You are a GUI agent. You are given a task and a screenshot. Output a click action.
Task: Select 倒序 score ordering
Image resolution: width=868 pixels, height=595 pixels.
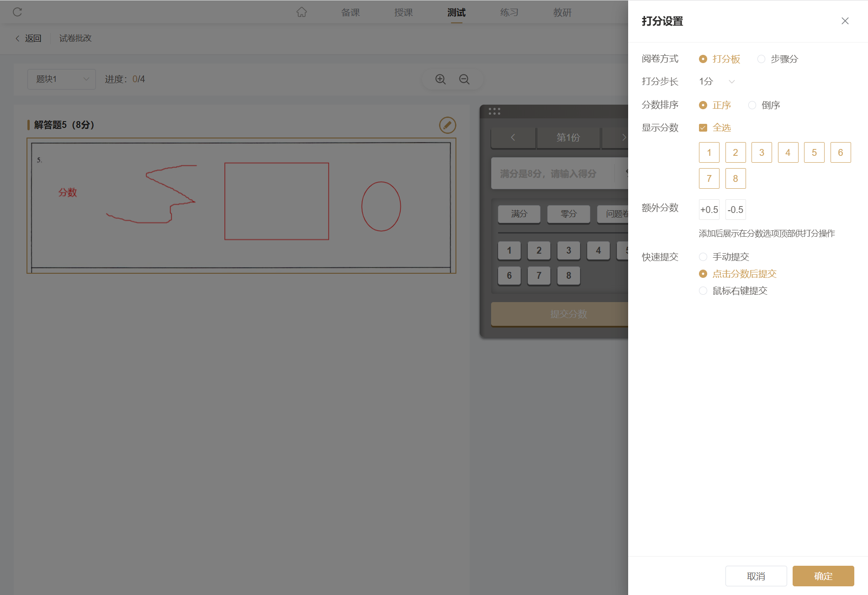[x=764, y=105]
